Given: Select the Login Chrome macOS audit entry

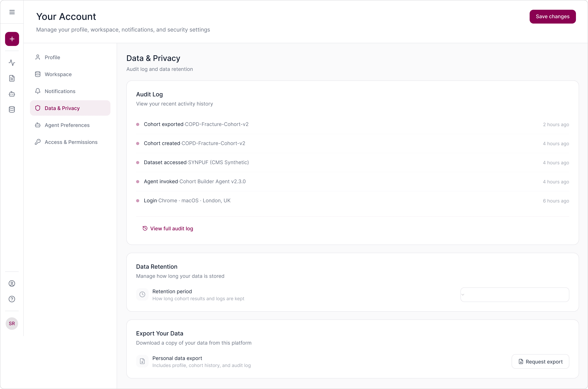Looking at the screenshot, I should point(352,201).
